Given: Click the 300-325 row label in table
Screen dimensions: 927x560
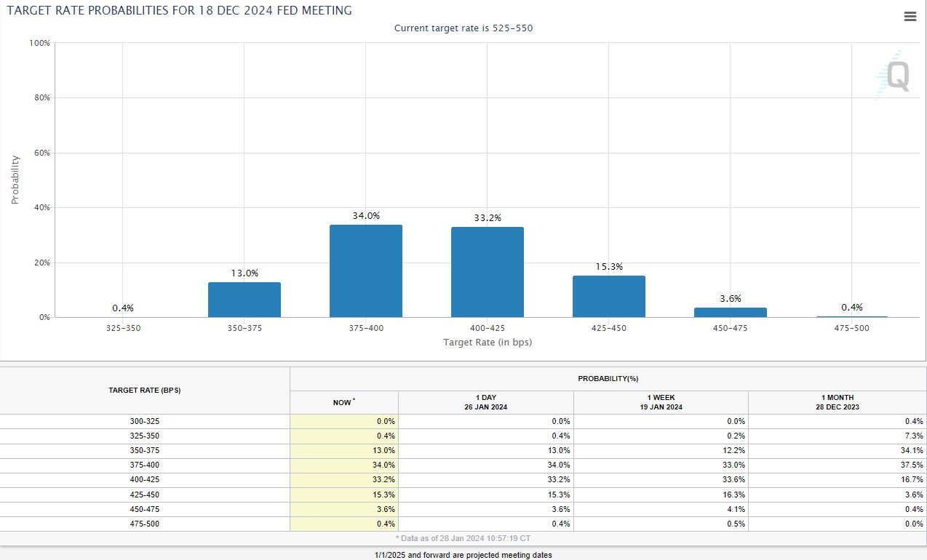Looking at the screenshot, I should coord(144,422).
